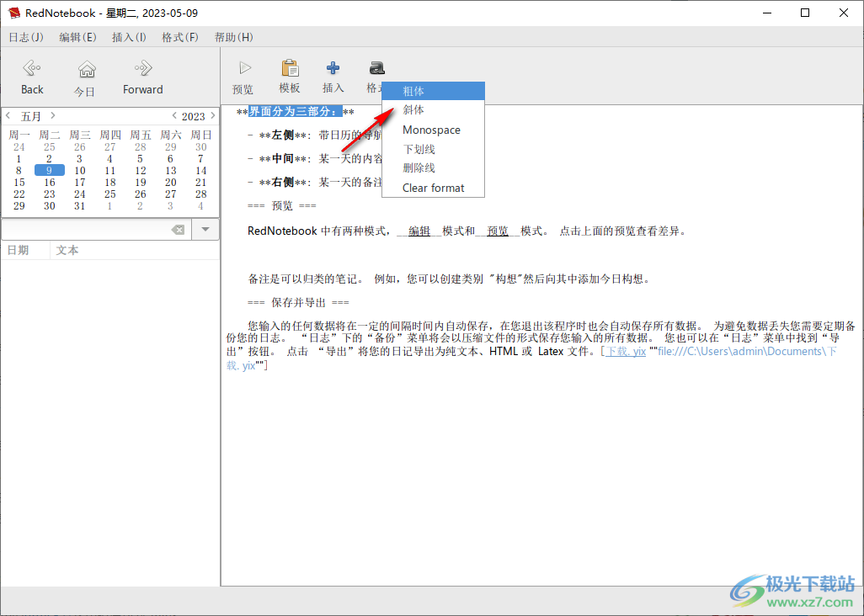
Task: Go to next month arrow
Action: pos(53,115)
